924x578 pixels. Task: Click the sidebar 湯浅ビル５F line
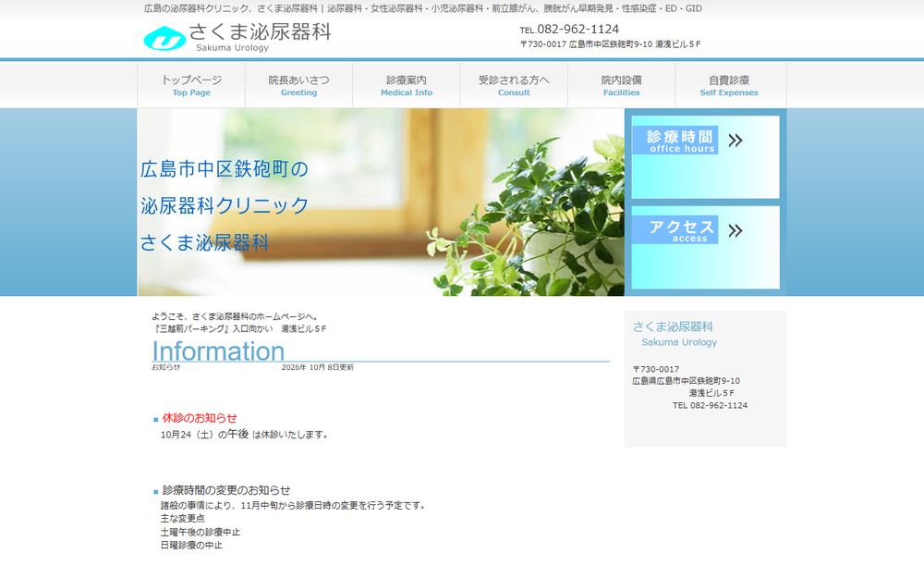pos(711,393)
